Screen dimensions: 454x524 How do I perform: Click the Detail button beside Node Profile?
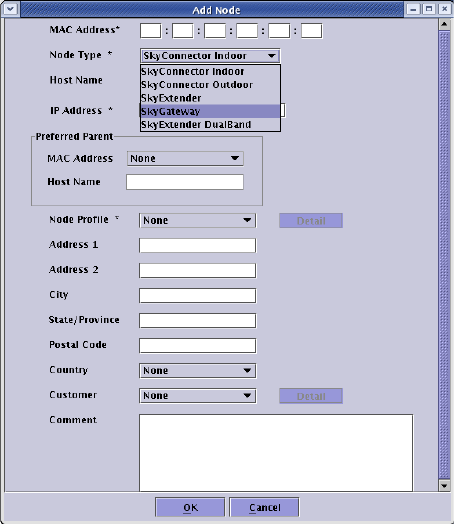311,221
